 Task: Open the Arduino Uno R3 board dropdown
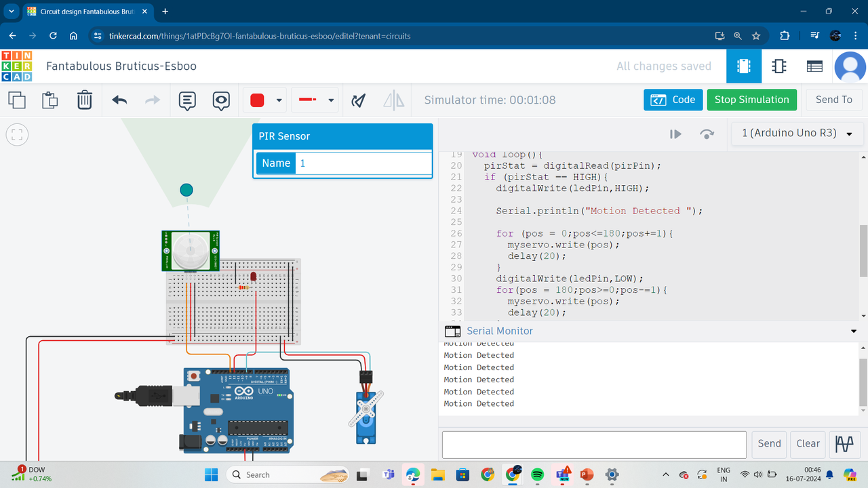click(797, 134)
